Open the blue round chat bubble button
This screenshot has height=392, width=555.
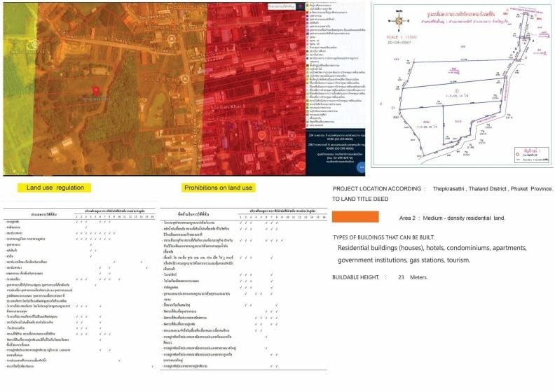coord(361,167)
